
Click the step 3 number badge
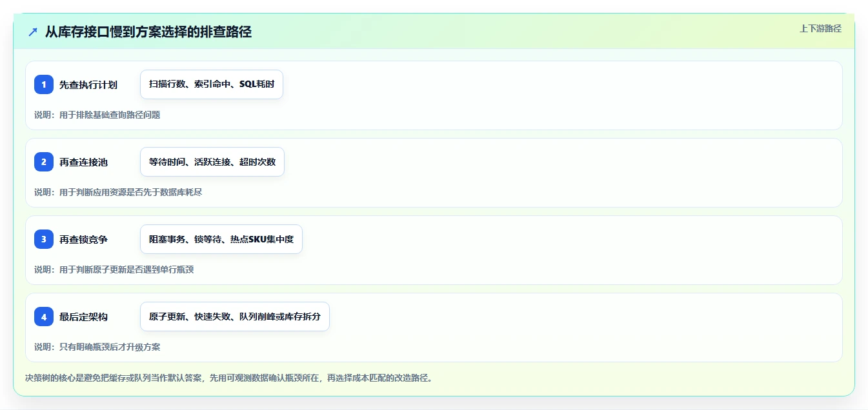44,239
